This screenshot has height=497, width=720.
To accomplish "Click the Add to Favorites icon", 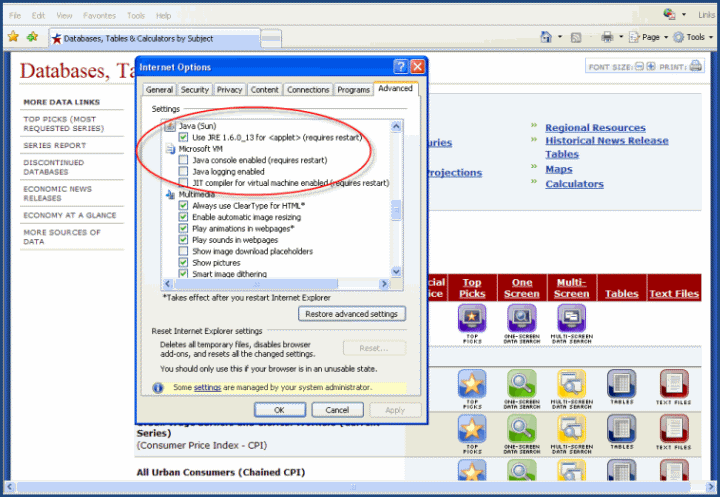I will click(33, 36).
